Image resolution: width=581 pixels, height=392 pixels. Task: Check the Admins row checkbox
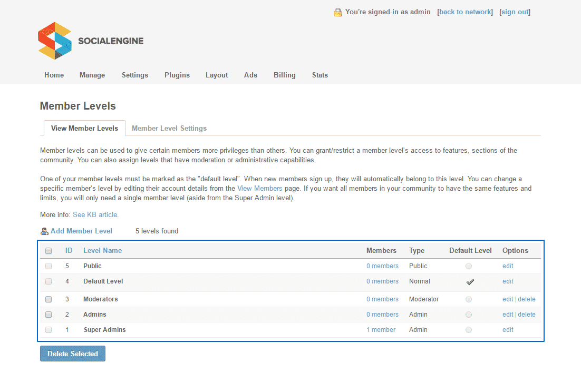49,315
